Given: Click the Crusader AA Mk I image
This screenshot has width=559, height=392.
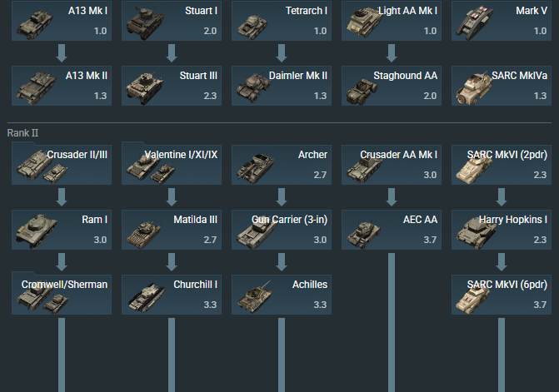Looking at the screenshot, I should tap(364, 170).
